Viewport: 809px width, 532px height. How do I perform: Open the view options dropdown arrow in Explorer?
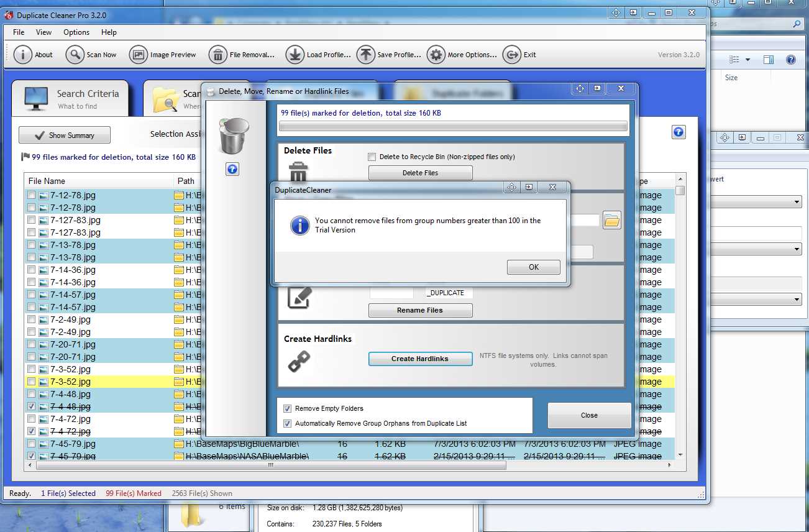coord(747,60)
